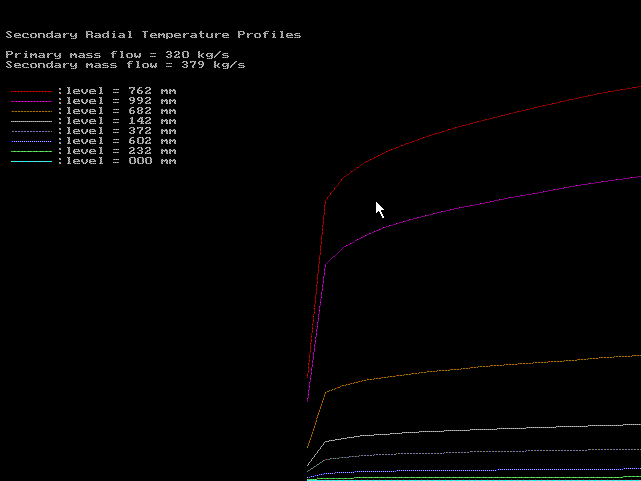This screenshot has height=481, width=641.
Task: Click the cyan legend line for 000 mm
Action: pyautogui.click(x=31, y=161)
